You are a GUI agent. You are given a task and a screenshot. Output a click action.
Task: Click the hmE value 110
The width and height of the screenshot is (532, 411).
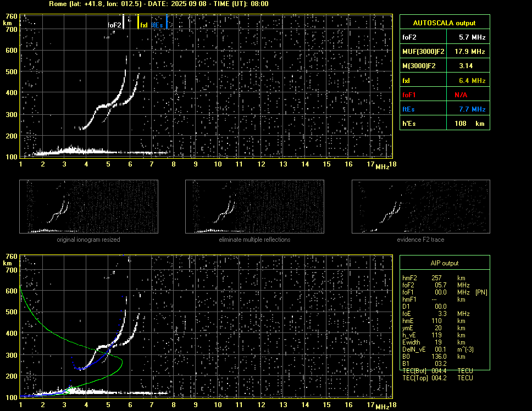pyautogui.click(x=436, y=321)
